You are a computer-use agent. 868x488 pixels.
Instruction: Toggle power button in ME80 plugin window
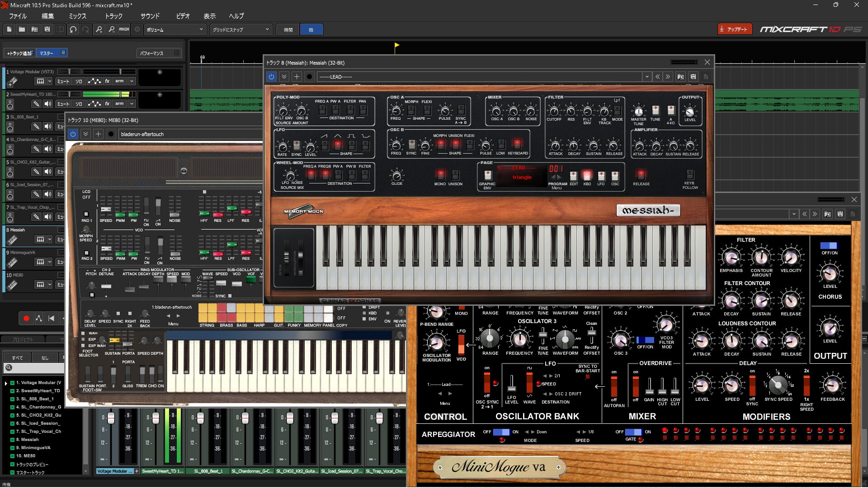coord(73,134)
